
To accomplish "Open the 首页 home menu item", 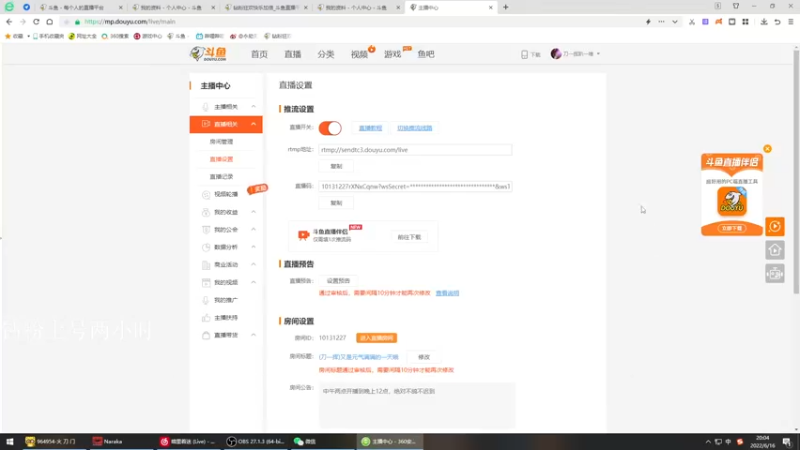I will 259,54.
